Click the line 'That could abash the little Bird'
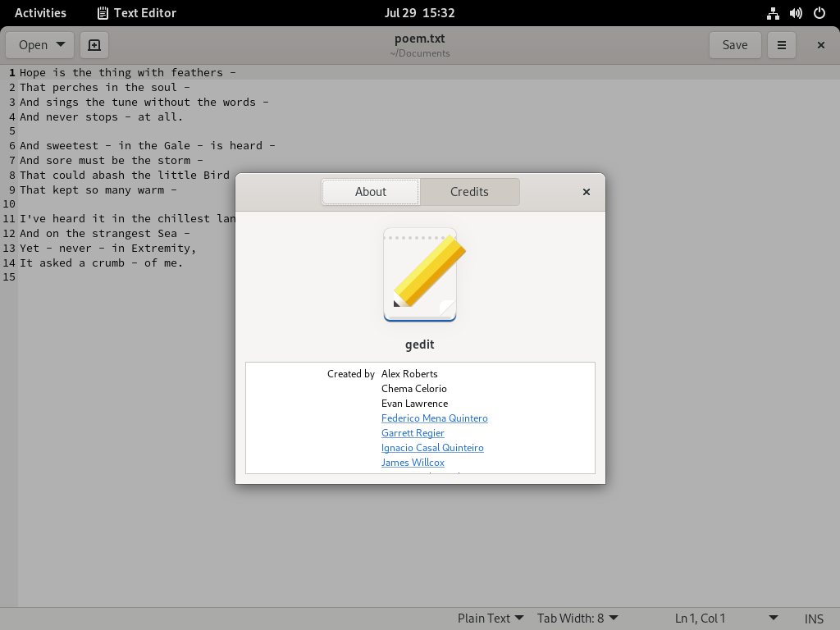840x630 pixels. (x=125, y=176)
